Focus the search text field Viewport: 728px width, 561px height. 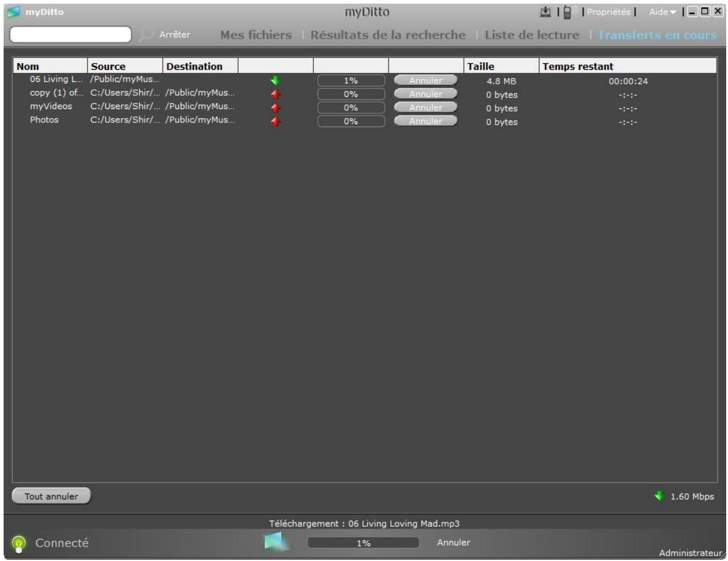(x=71, y=34)
